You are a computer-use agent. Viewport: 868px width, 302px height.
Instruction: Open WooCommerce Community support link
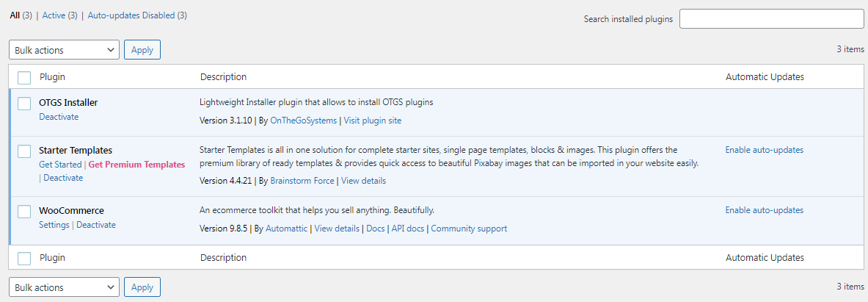pos(469,229)
